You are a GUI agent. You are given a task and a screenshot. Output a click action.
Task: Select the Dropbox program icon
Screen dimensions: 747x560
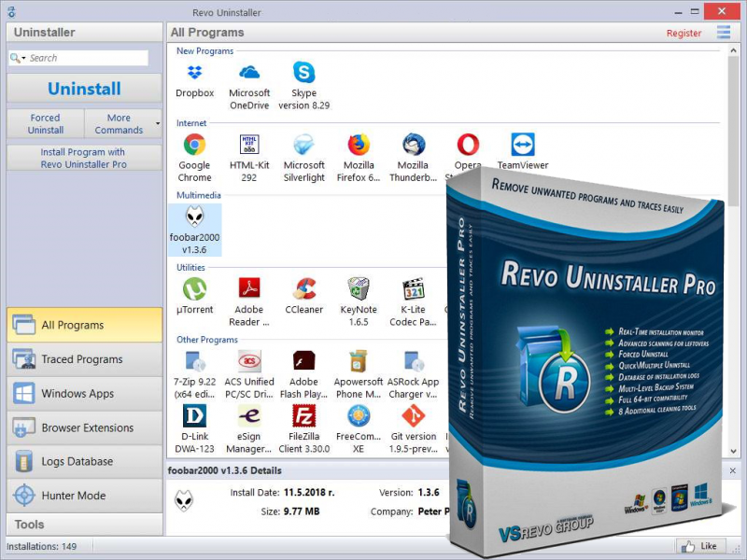194,73
